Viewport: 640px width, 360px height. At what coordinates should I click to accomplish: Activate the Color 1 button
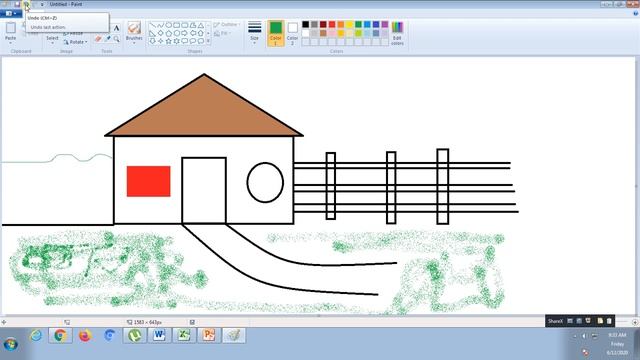[x=276, y=33]
